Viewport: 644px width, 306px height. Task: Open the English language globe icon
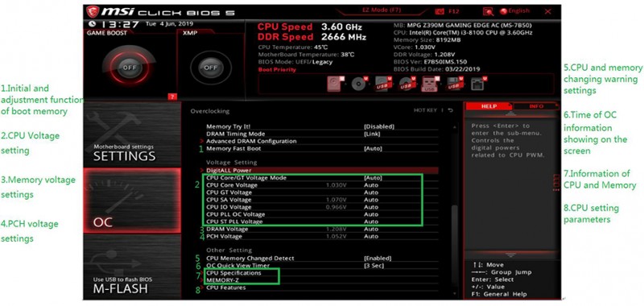coord(504,11)
